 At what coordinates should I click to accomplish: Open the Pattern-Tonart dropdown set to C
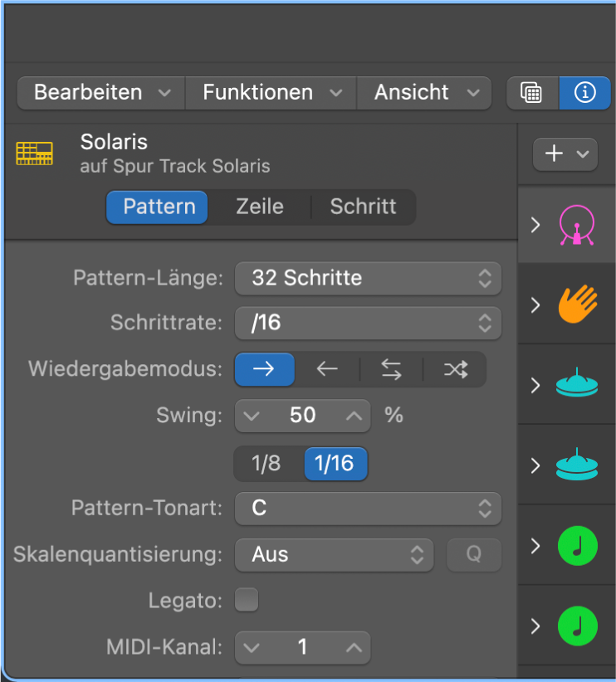(368, 509)
